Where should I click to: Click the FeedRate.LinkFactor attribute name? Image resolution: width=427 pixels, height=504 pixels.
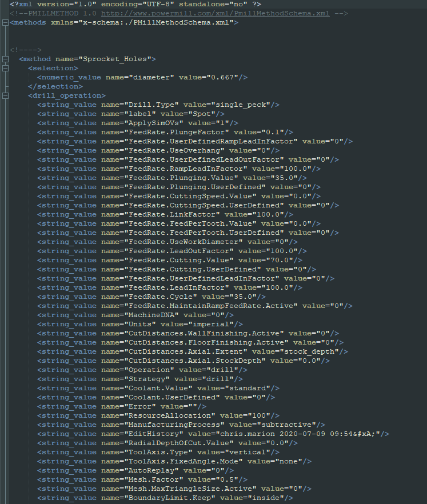coord(172,215)
